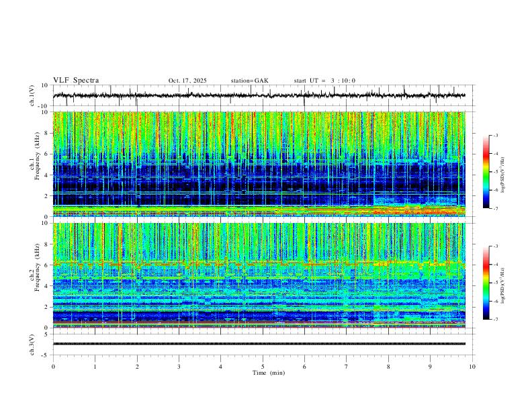
Task: Click the ch.3 flat black trace band
Action: 259,344
